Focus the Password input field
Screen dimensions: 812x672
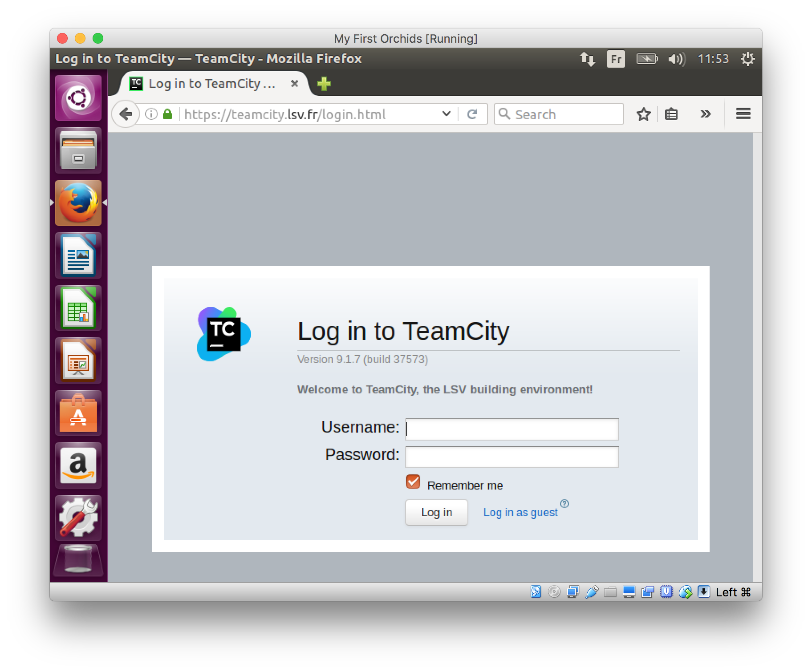click(512, 457)
